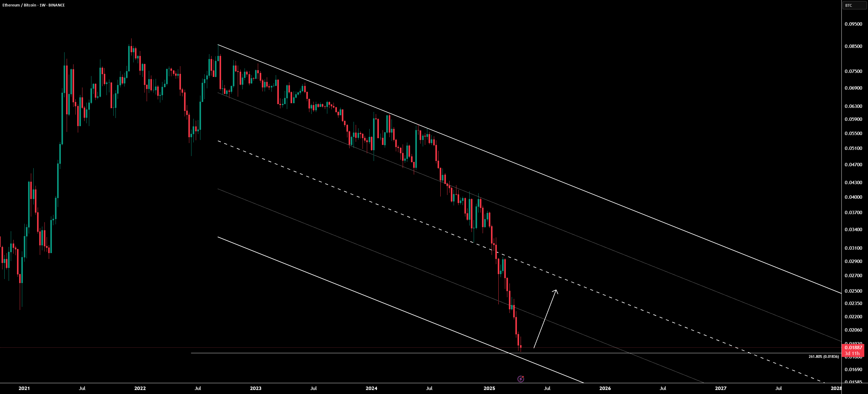Select the 261.80% (0.01836) Fibonacci label
Image resolution: width=868 pixels, height=394 pixels.
pyautogui.click(x=824, y=357)
